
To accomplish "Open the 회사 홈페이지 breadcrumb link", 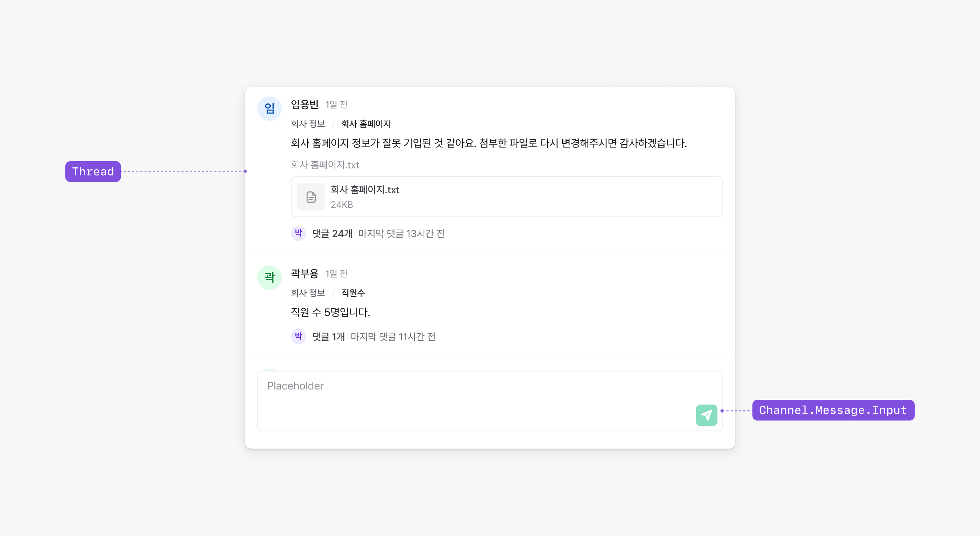I will (366, 124).
